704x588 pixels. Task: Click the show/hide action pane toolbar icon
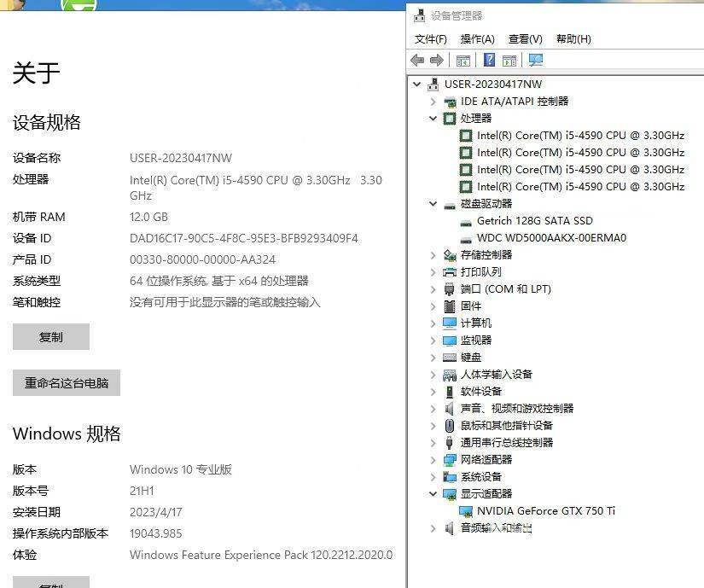(x=509, y=60)
